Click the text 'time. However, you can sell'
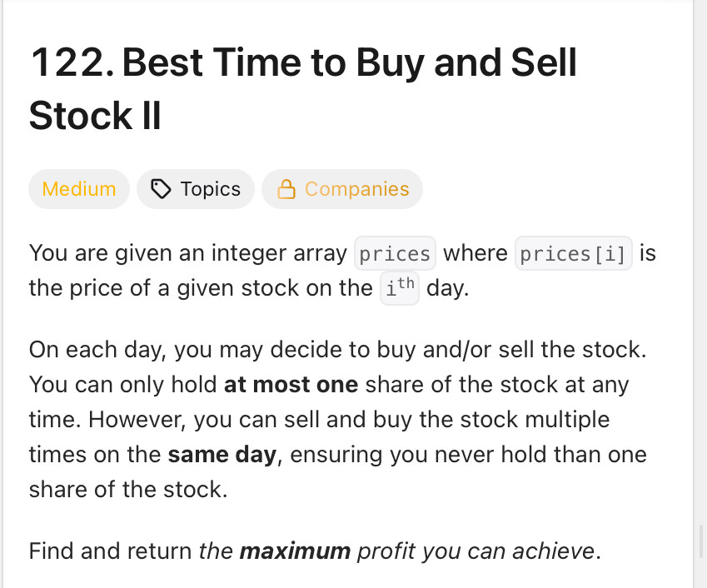707x588 pixels. pos(175,420)
